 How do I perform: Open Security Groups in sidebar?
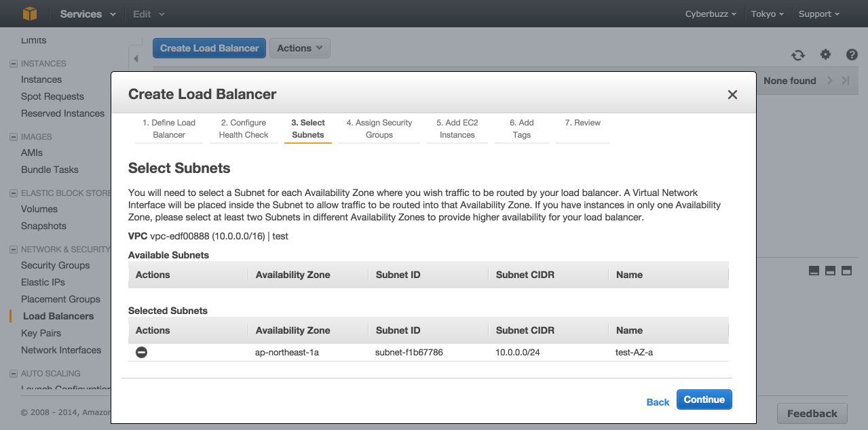(55, 265)
